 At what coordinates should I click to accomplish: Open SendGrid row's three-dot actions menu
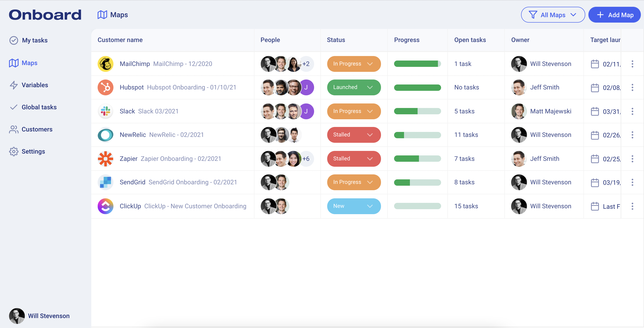pyautogui.click(x=632, y=182)
